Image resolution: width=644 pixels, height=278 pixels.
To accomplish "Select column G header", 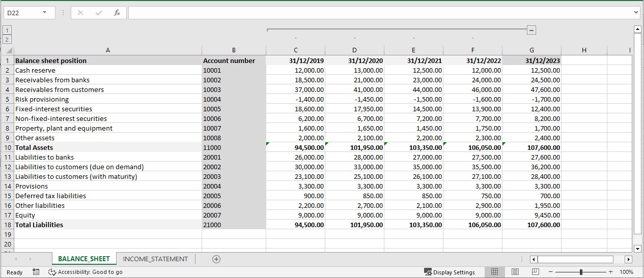I will point(532,50).
